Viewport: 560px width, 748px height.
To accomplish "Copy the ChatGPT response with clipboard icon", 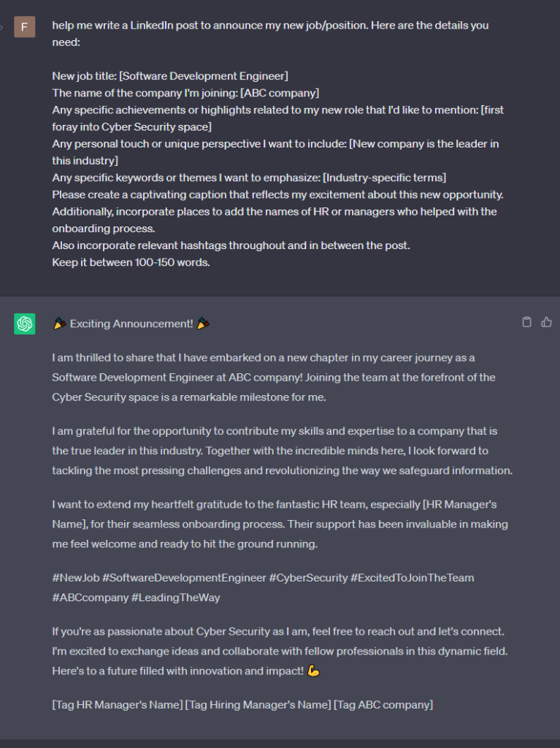I will point(527,322).
